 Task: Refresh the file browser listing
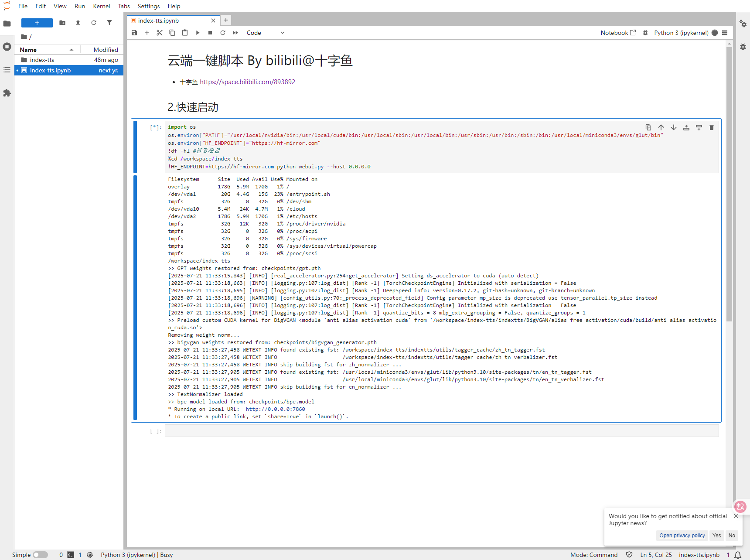coord(94,23)
